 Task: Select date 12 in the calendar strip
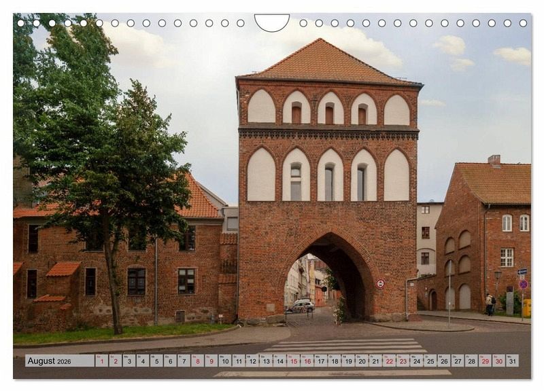pos(252,361)
